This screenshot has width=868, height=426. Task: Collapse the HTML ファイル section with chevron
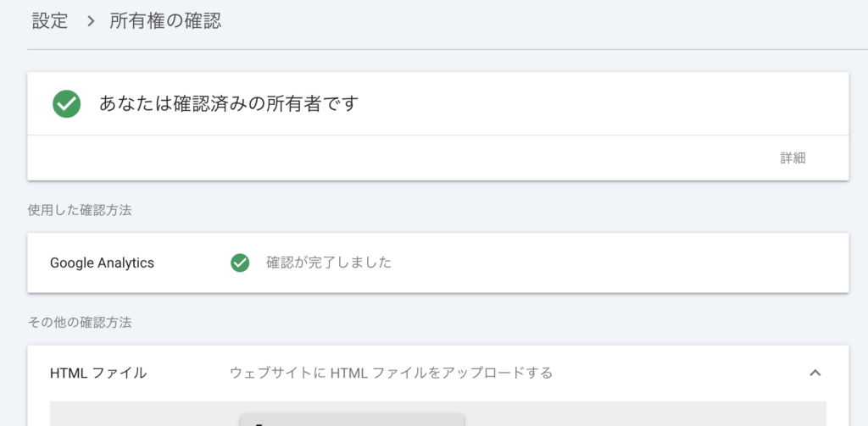[x=815, y=373]
